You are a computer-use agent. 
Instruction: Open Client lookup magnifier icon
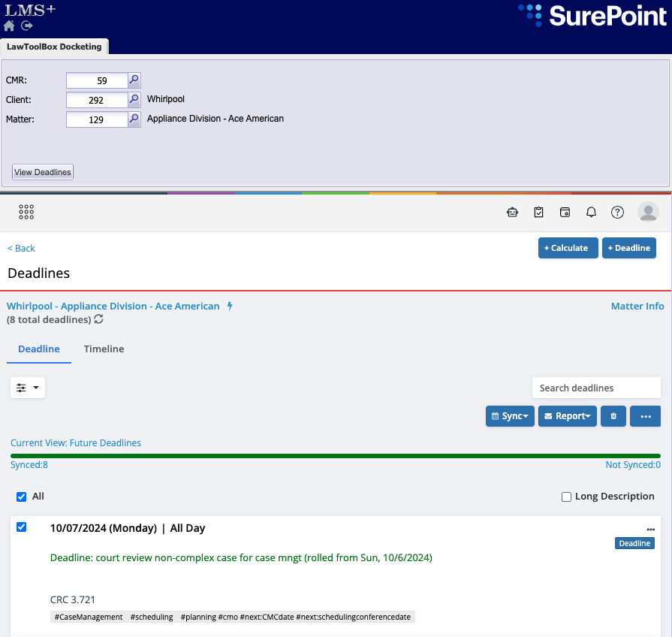click(134, 100)
